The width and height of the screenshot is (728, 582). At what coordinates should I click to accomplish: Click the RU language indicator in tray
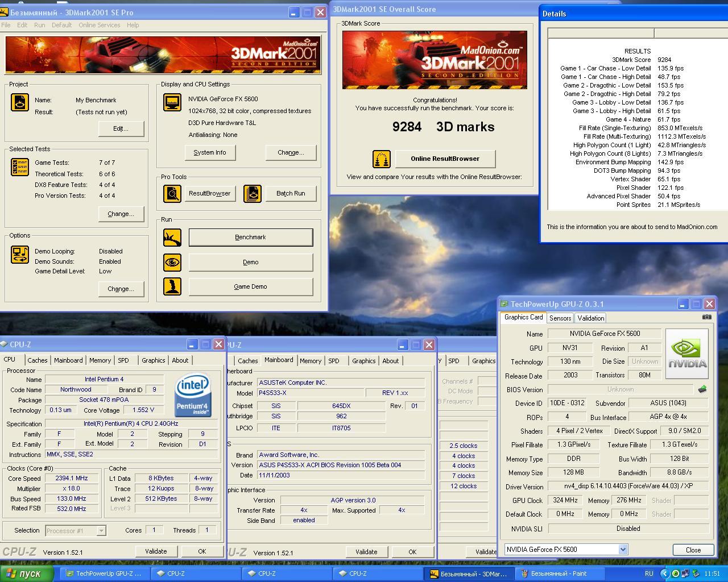[649, 573]
